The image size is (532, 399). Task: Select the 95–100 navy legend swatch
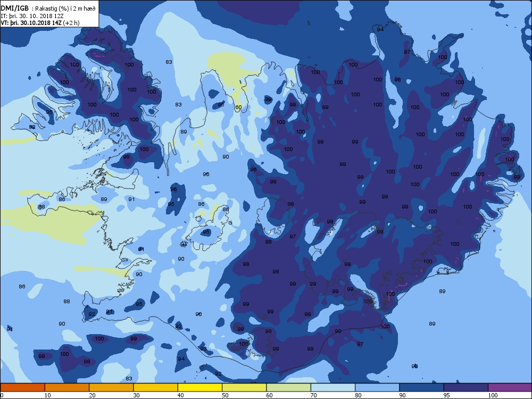[466, 387]
